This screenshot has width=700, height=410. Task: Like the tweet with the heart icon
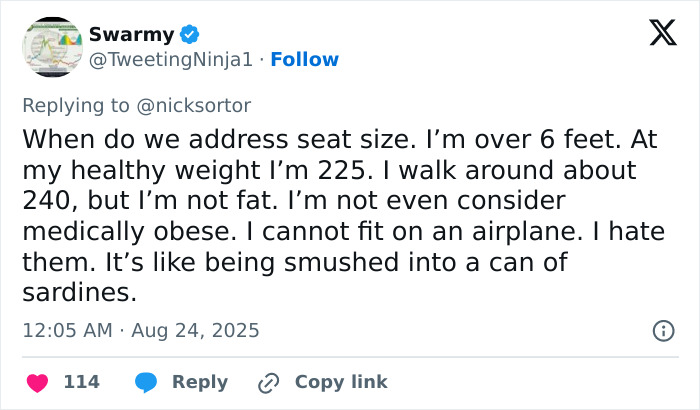click(36, 382)
